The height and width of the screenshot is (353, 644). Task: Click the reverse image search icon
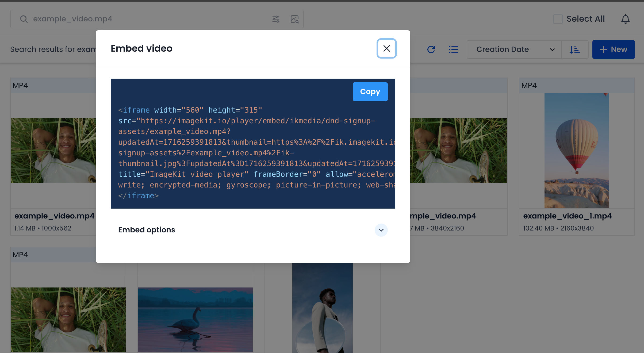pyautogui.click(x=294, y=19)
